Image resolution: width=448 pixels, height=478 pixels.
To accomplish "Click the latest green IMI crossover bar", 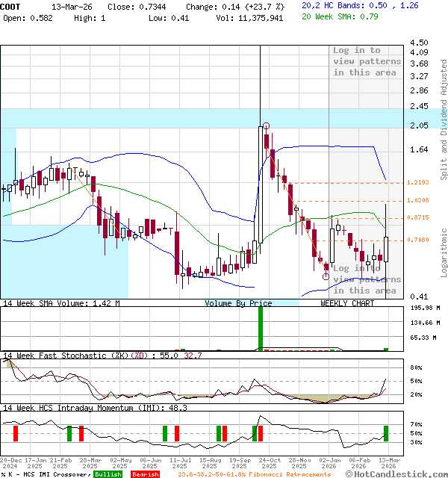I will [x=386, y=433].
